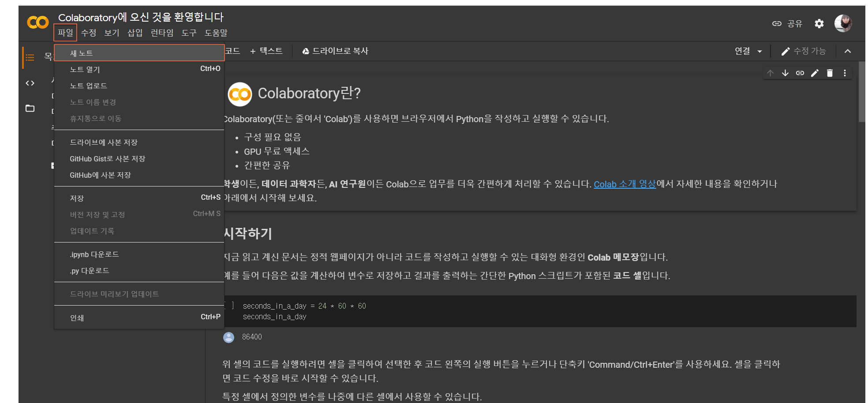Choose GitHub에 사본 저장
This screenshot has height=403, width=868.
click(139, 175)
